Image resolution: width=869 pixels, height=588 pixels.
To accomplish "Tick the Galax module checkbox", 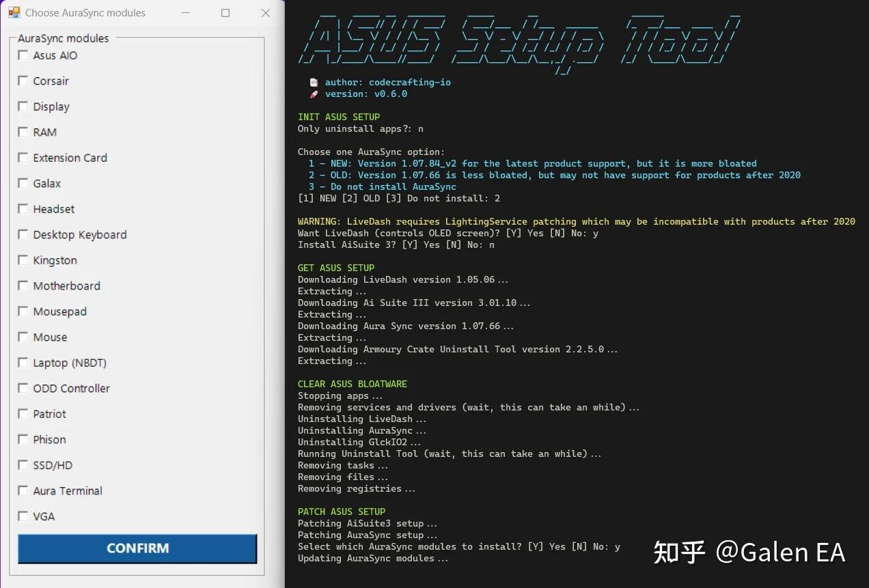I will coord(23,183).
